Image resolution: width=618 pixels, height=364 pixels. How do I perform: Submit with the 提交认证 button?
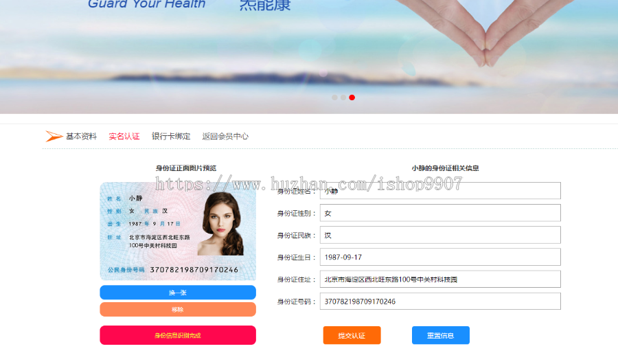click(x=352, y=335)
